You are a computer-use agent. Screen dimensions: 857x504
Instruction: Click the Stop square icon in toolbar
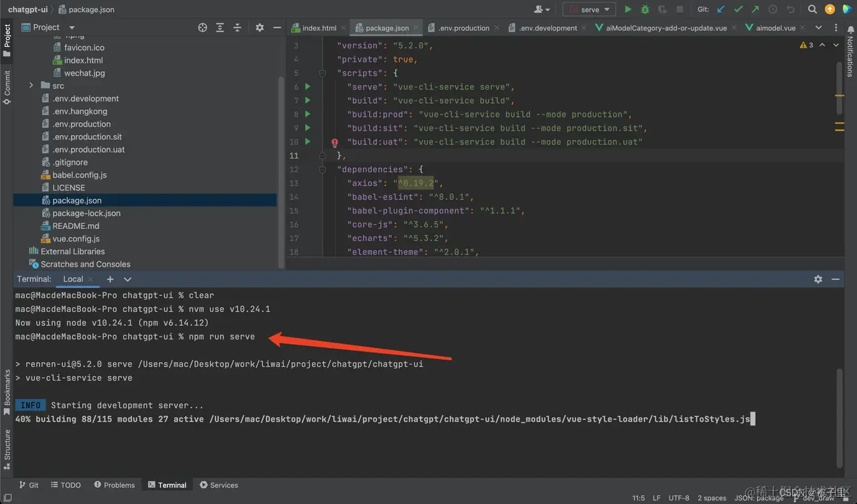point(680,9)
